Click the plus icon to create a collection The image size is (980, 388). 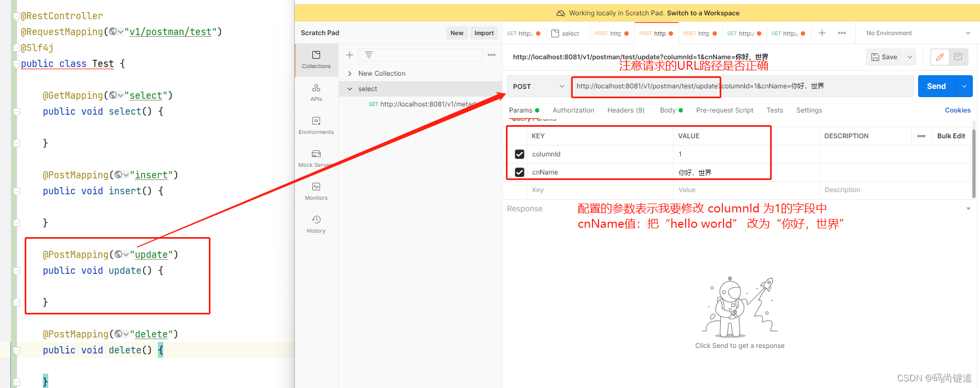tap(350, 55)
